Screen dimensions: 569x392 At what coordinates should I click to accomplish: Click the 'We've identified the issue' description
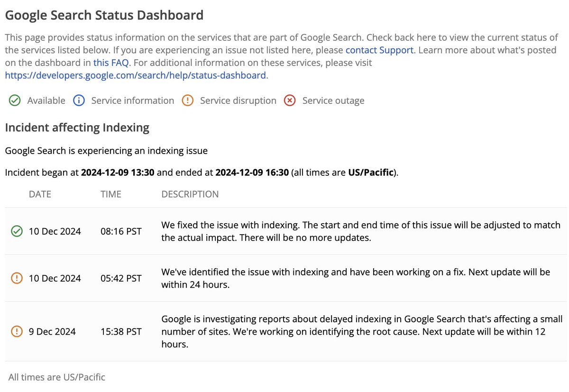point(356,278)
